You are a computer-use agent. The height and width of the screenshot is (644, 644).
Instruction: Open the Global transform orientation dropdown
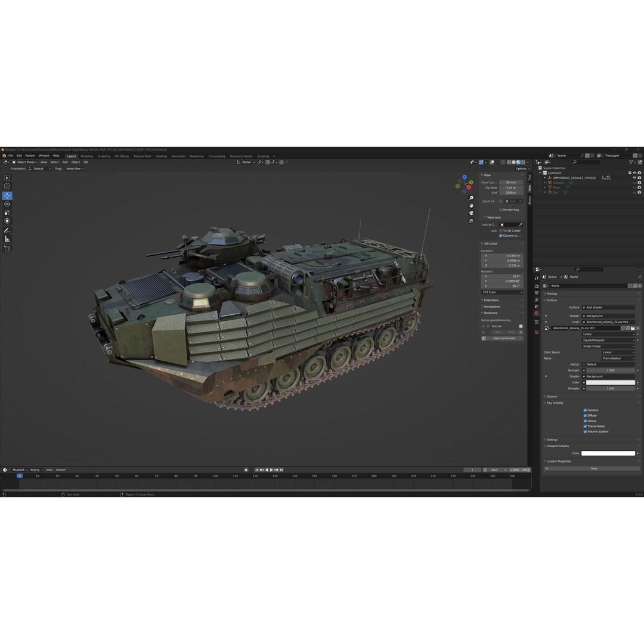(246, 162)
